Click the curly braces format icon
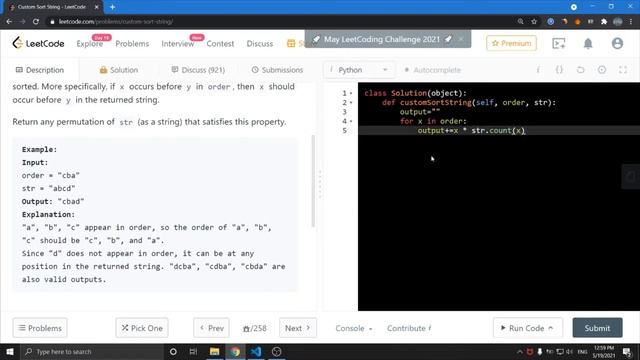 [x=559, y=70]
